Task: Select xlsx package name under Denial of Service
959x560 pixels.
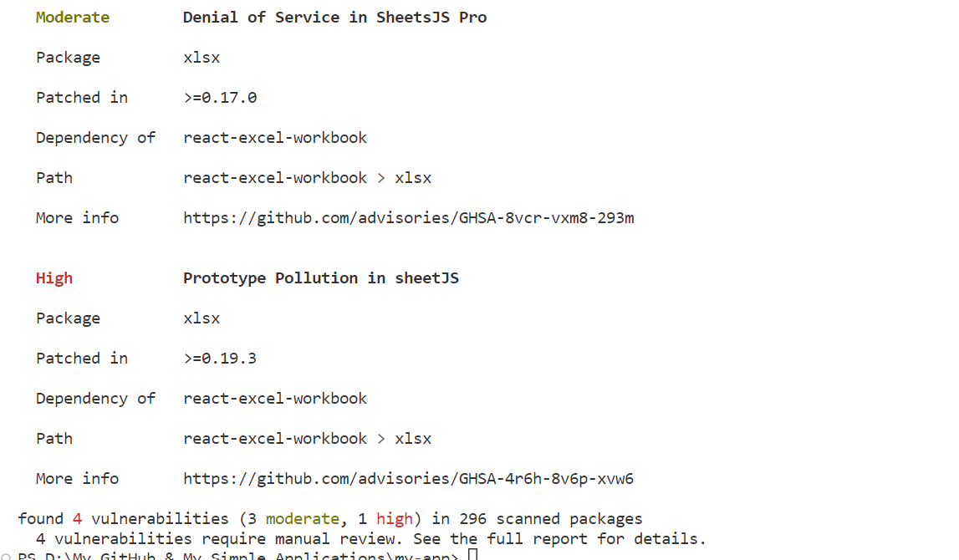Action: (x=201, y=58)
